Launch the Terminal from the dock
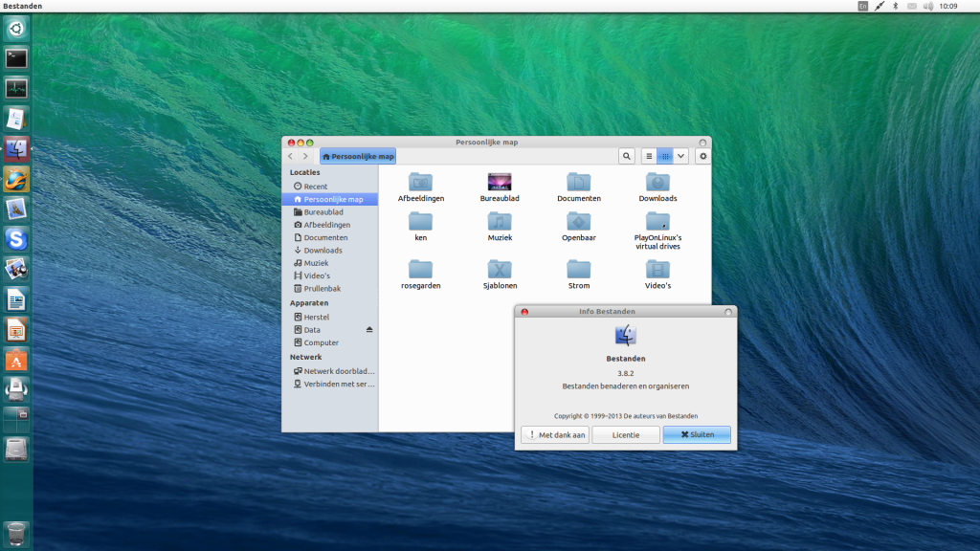Viewport: 980px width, 551px height. [x=16, y=58]
